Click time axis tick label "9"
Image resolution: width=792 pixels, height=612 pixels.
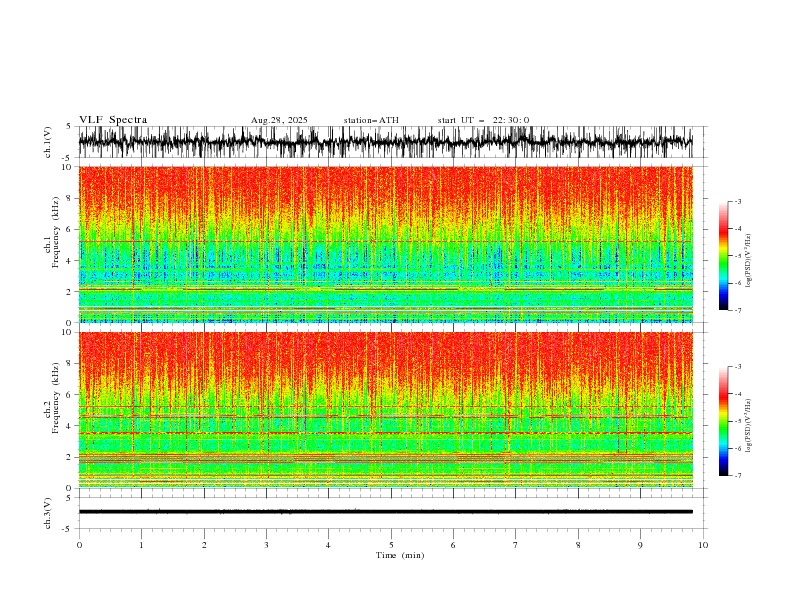coord(640,545)
